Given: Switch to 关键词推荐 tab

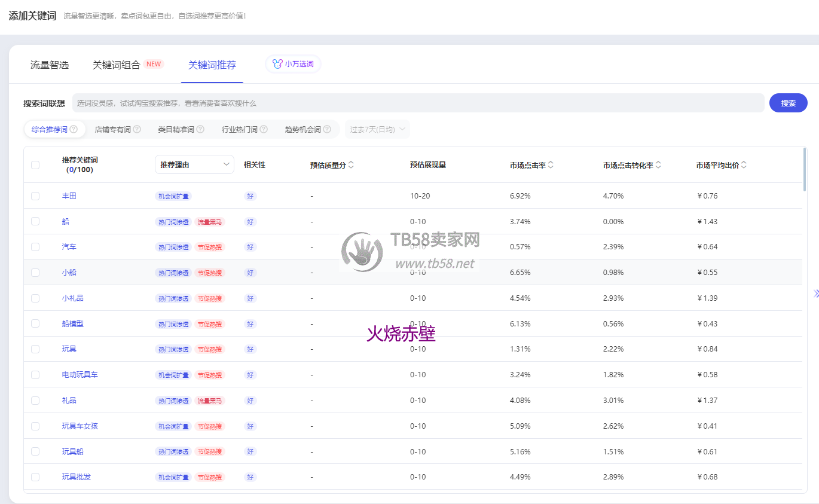Looking at the screenshot, I should pos(212,65).
